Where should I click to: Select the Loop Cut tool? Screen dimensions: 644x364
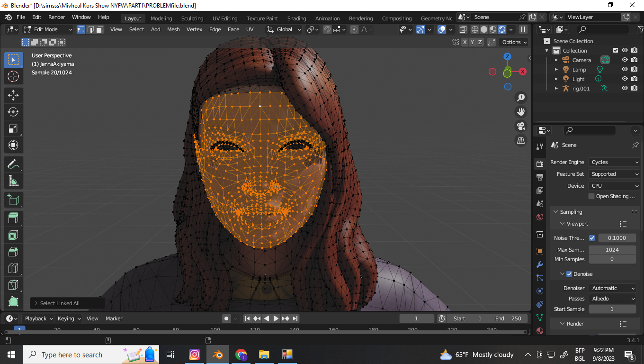click(x=13, y=268)
